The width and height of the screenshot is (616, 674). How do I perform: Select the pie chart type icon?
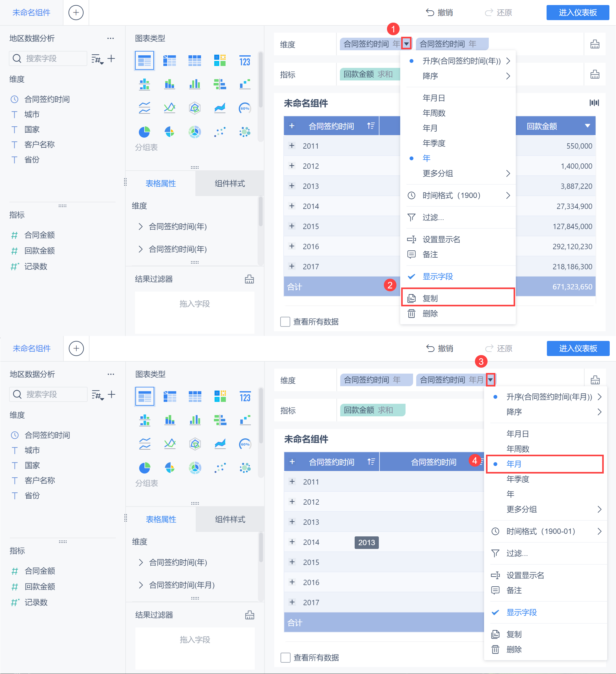pos(144,132)
